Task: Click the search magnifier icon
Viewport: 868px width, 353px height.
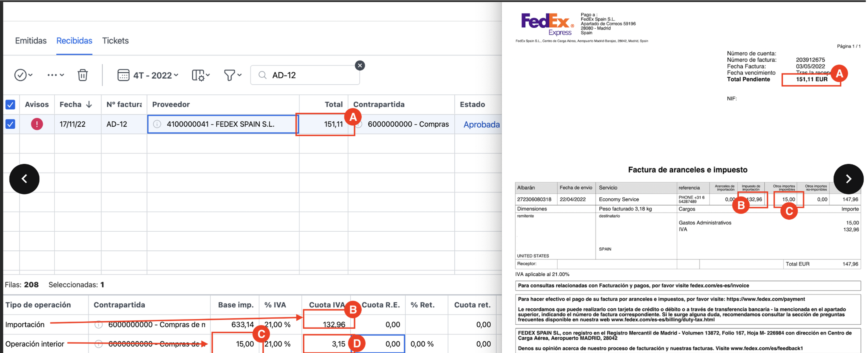Action: tap(262, 75)
